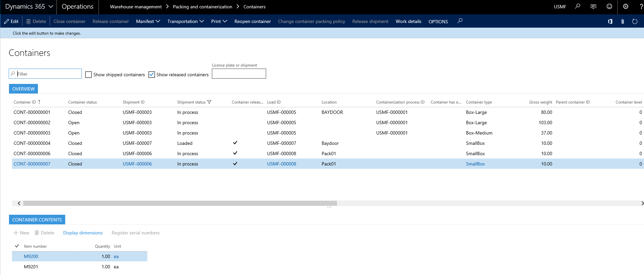Open item M9200 link
644x275 pixels.
click(31, 256)
